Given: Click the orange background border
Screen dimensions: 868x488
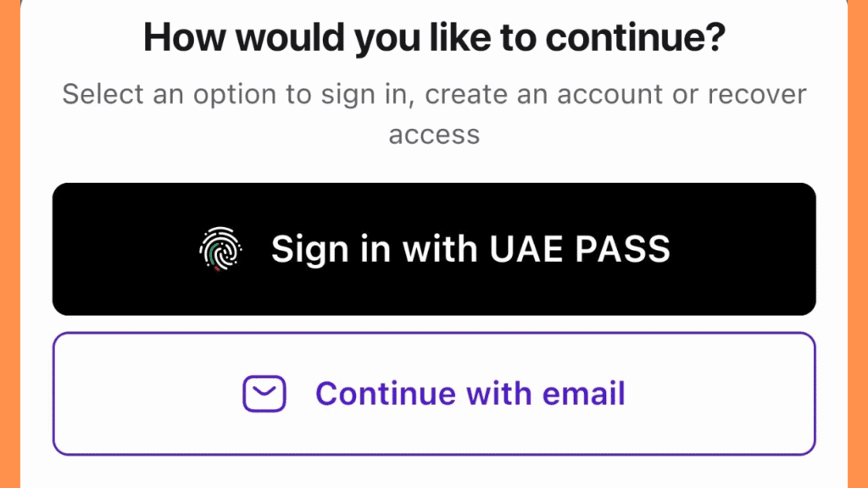Looking at the screenshot, I should [x=13, y=244].
